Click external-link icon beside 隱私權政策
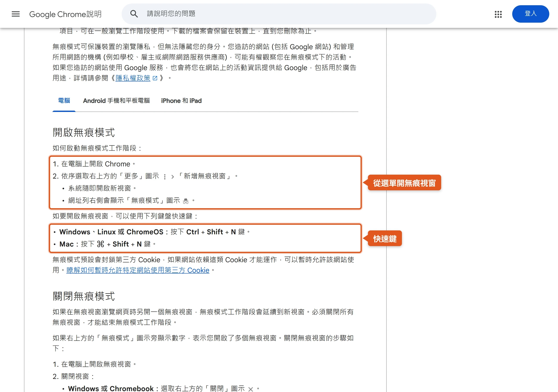The width and height of the screenshot is (558, 392). (x=155, y=78)
